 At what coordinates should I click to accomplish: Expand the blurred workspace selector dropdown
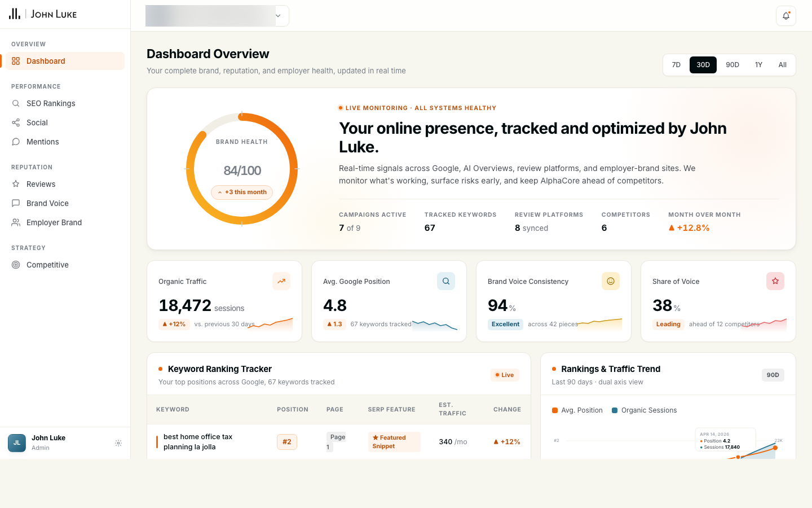click(217, 16)
